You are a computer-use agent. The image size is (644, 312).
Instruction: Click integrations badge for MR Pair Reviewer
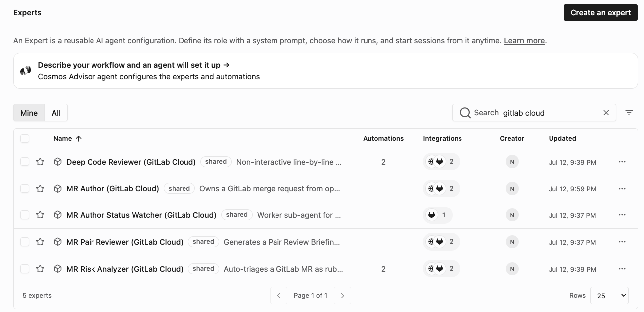(441, 242)
